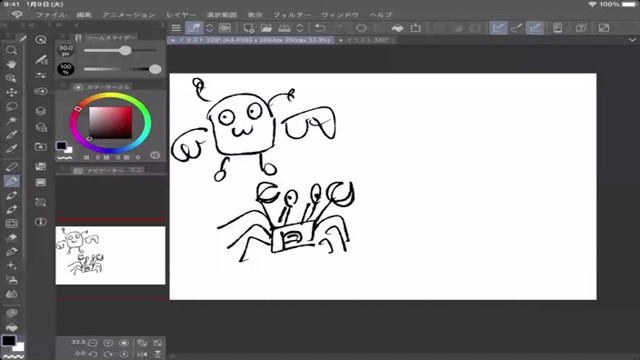Open the フィルター menu

291,15
